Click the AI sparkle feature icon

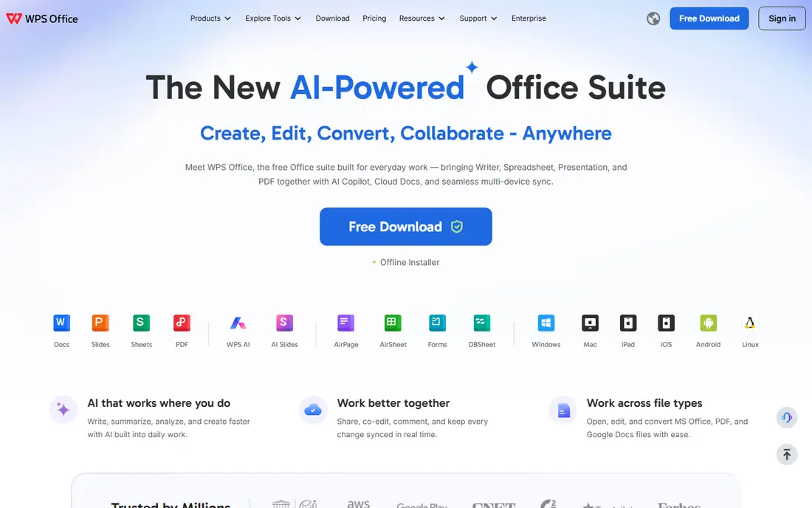(x=63, y=410)
